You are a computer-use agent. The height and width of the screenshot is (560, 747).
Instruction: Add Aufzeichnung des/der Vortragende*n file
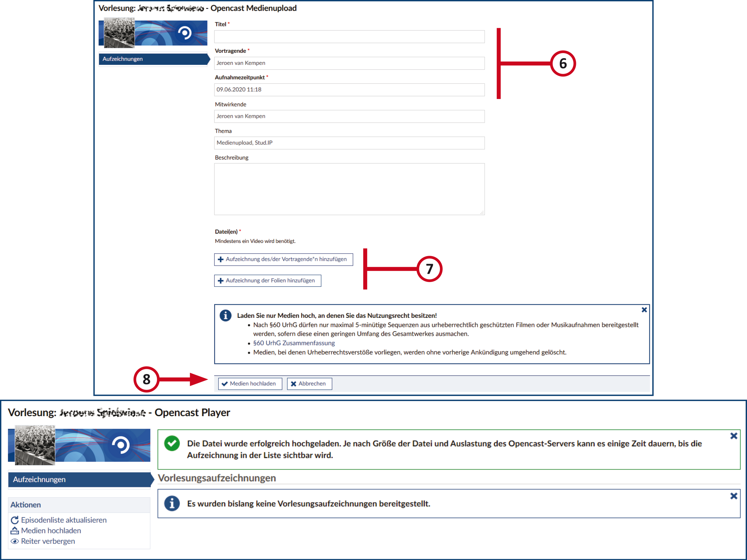click(283, 259)
